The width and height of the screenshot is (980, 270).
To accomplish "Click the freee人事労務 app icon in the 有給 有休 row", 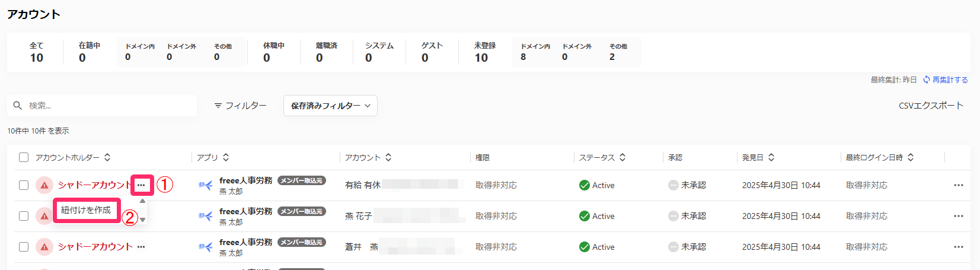I will tap(206, 185).
